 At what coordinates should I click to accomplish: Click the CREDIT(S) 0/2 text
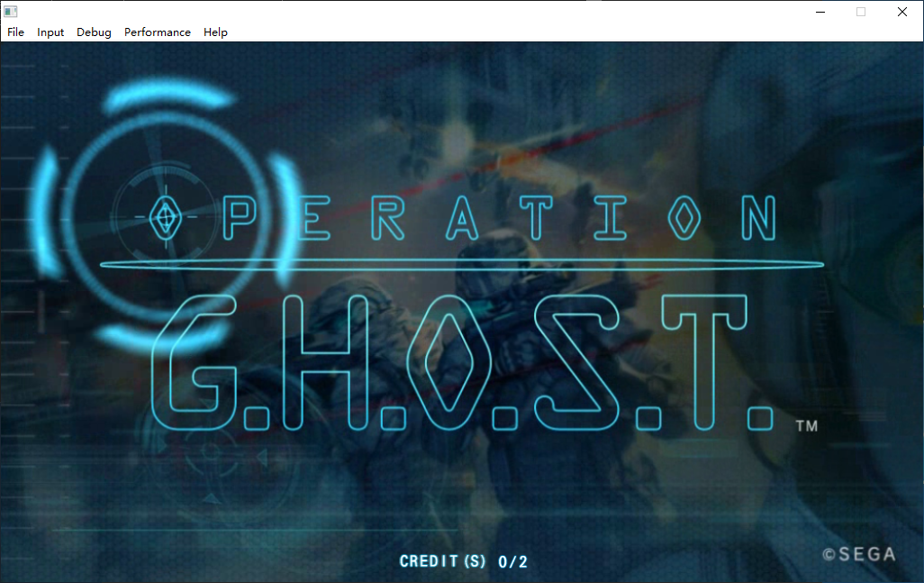click(x=463, y=561)
